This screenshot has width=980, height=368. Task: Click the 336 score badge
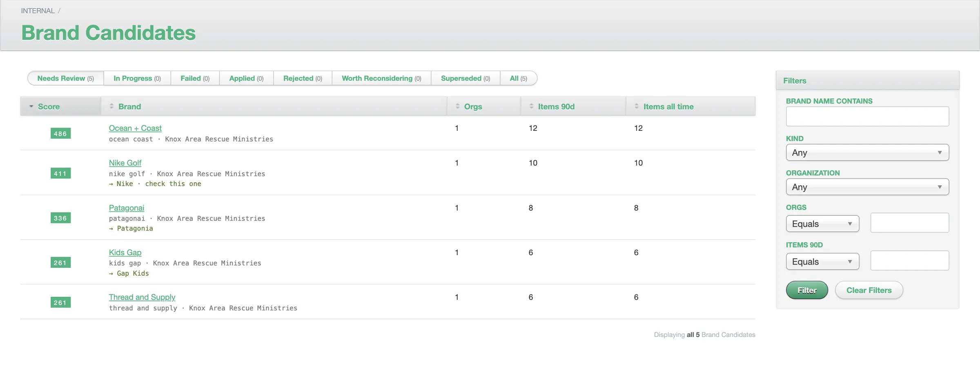point(60,218)
